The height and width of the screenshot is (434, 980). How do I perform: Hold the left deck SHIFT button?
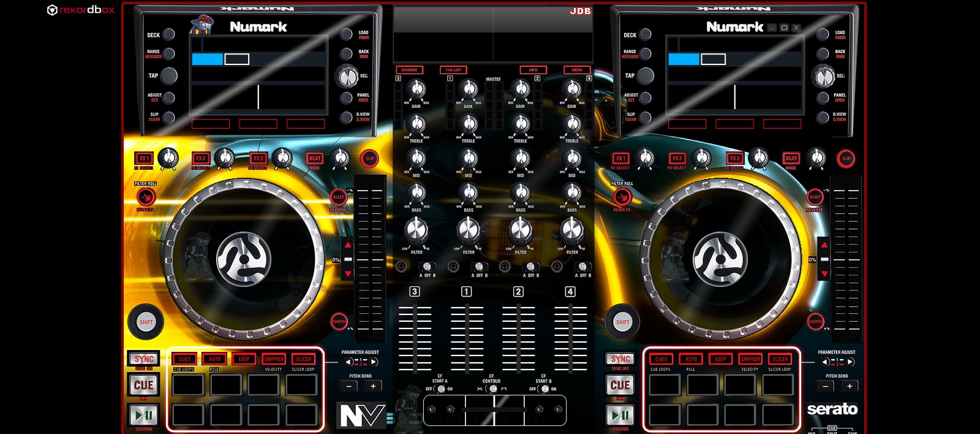[x=146, y=322]
